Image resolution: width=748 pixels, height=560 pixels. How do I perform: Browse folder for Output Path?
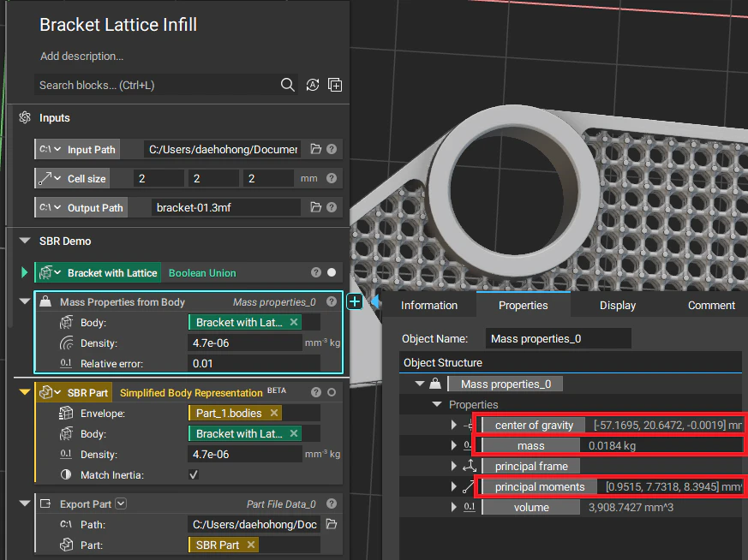click(316, 207)
